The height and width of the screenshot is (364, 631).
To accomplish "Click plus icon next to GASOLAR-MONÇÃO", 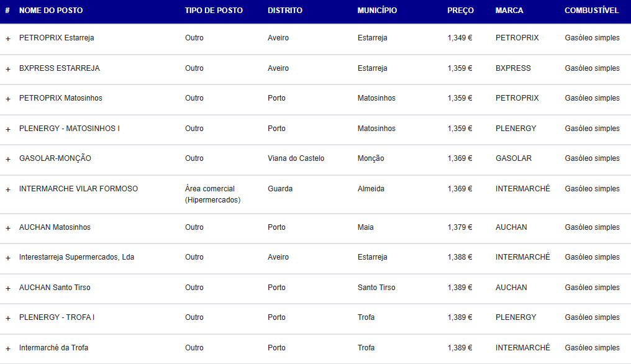I will click(x=8, y=159).
